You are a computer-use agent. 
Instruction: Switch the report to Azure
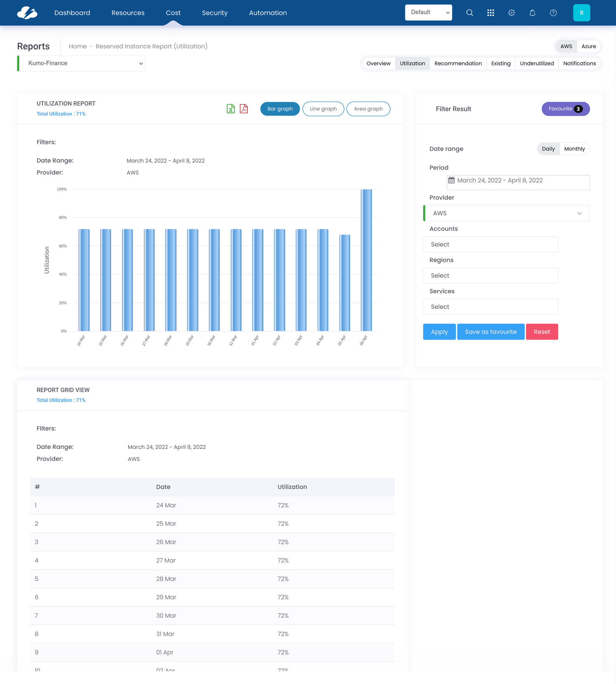click(589, 46)
